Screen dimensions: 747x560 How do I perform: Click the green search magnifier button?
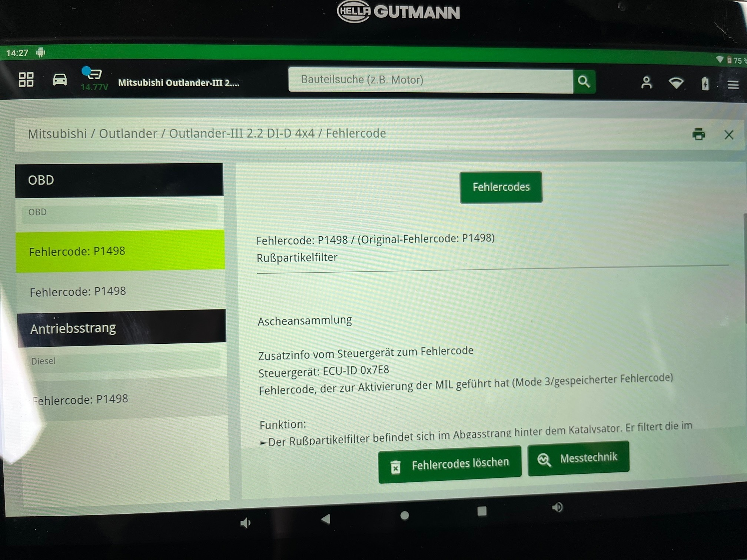point(584,81)
